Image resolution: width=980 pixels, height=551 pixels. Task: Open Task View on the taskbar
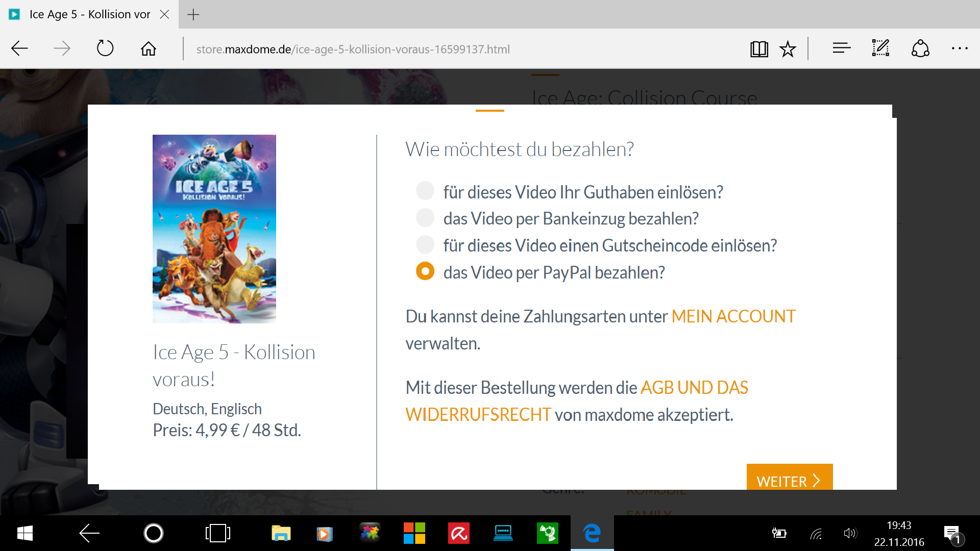[218, 534]
